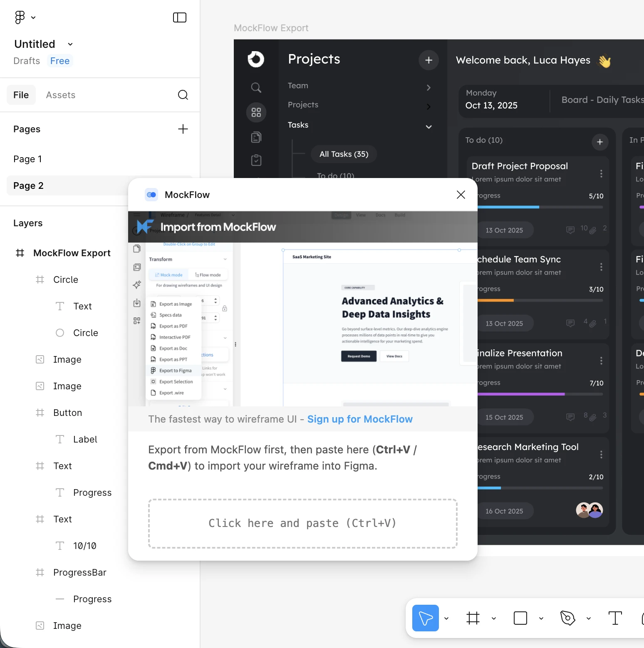Expand Rectangle shape tool options chevron
Screen dimensions: 644x648
click(541, 618)
